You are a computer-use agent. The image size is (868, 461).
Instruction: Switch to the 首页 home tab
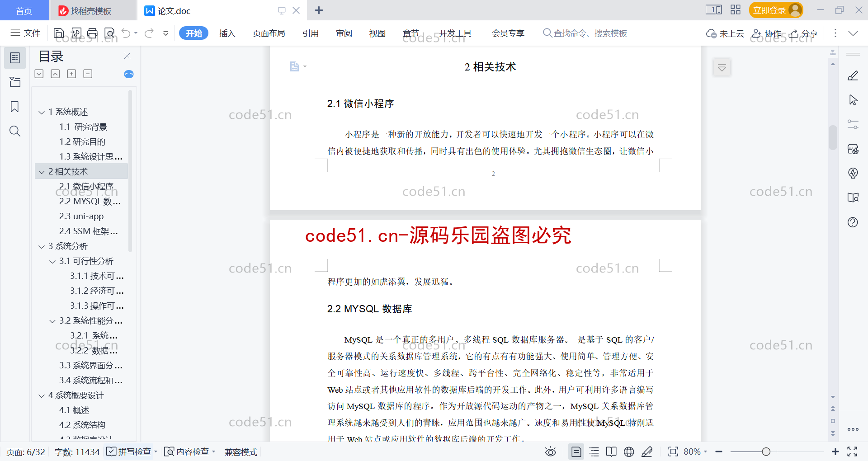point(24,10)
